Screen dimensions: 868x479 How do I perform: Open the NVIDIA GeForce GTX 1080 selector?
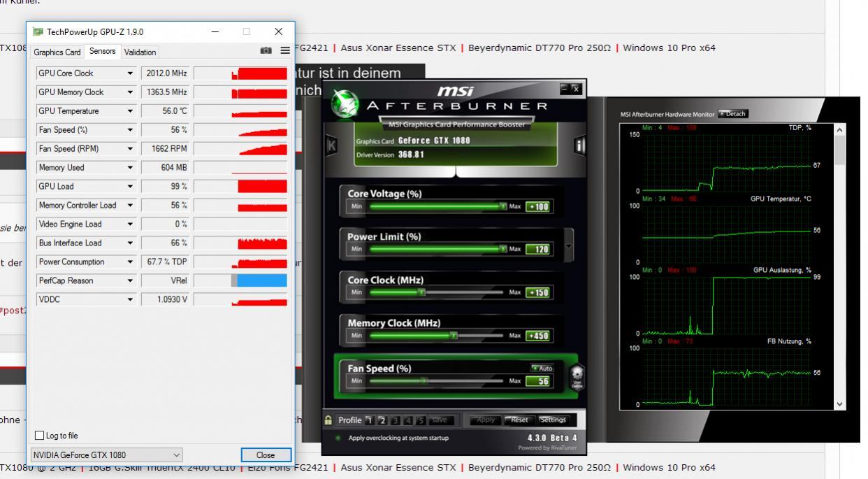click(107, 455)
